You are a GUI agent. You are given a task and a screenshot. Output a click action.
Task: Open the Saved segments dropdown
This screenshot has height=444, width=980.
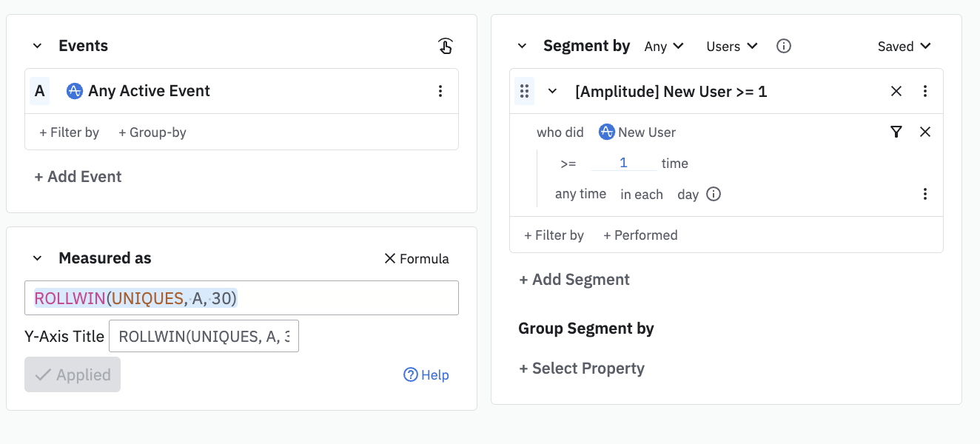point(904,46)
